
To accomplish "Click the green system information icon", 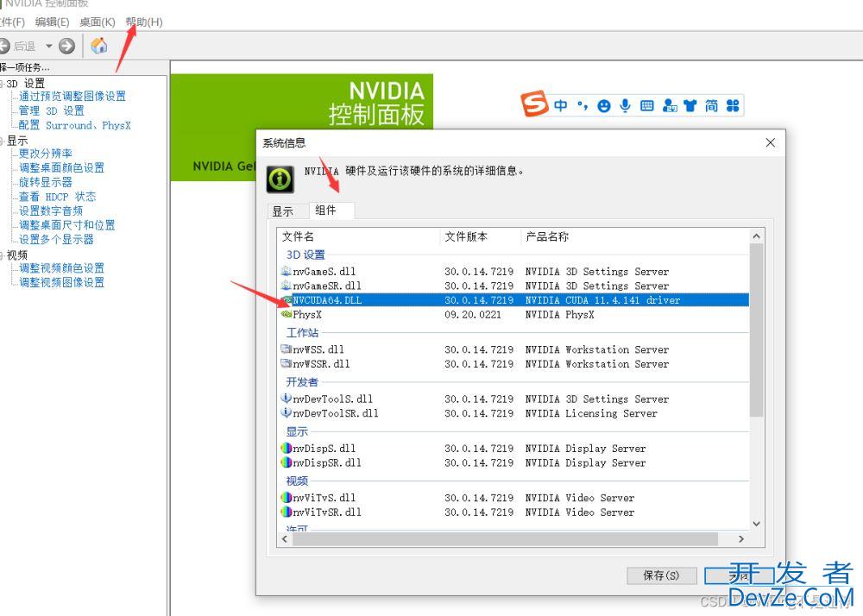I will pos(280,179).
